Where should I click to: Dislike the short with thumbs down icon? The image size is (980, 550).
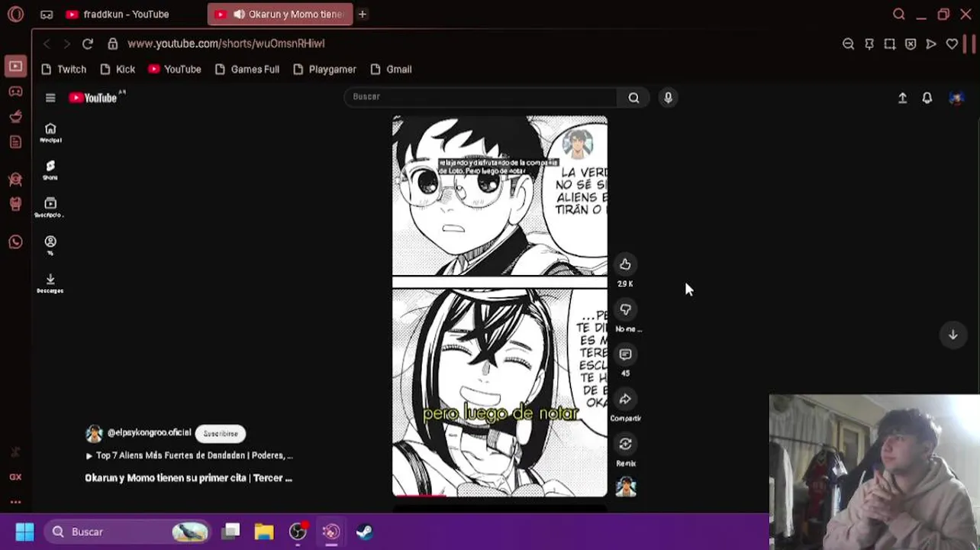(x=625, y=309)
